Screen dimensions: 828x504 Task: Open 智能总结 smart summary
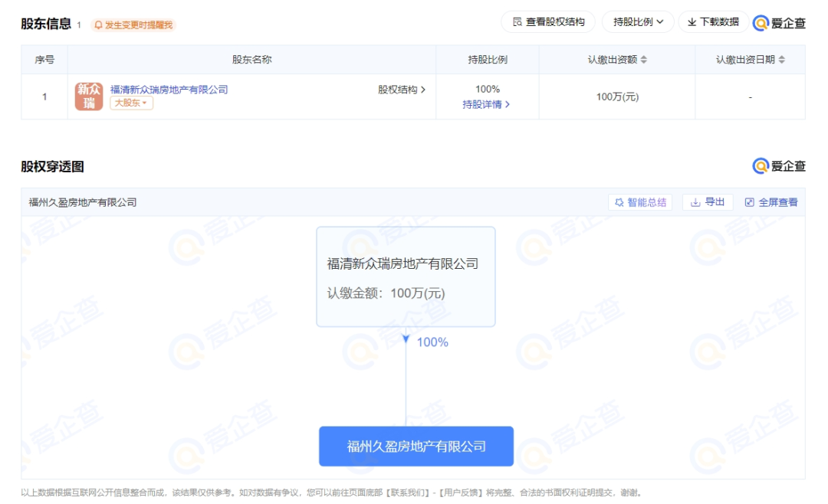click(640, 202)
